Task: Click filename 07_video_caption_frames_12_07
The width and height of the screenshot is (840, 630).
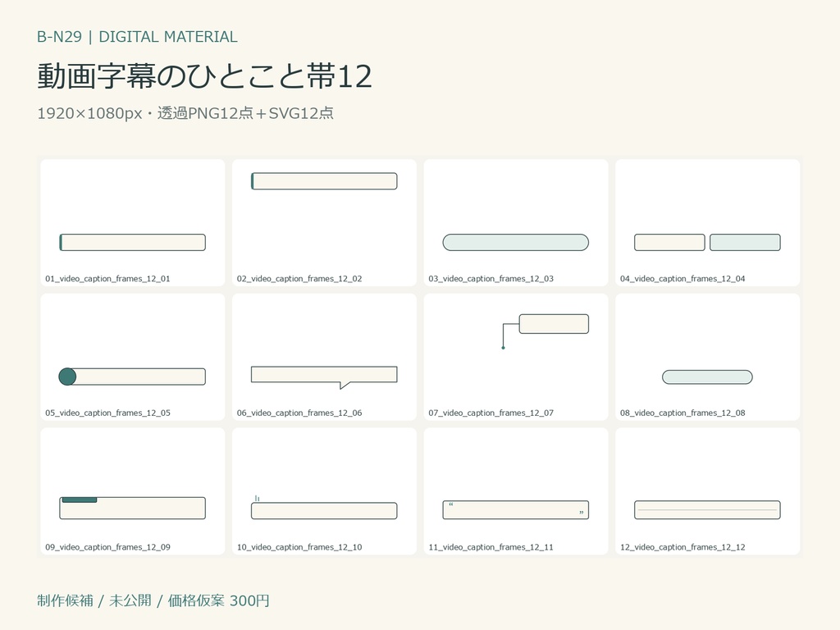Action: (x=491, y=413)
